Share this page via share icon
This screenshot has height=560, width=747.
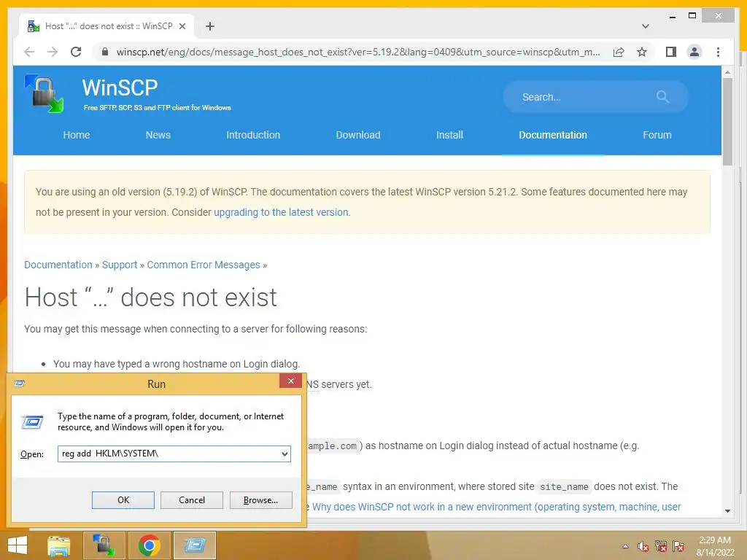coord(619,52)
